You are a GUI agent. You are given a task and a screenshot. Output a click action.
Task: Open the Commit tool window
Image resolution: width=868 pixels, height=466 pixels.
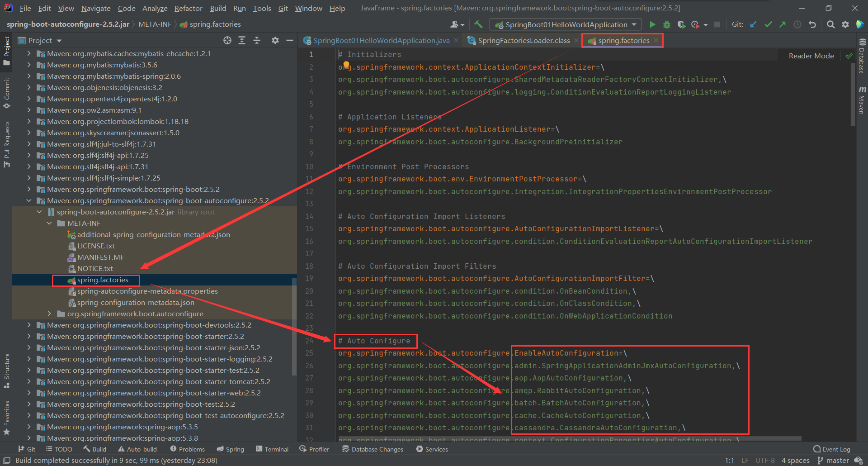[6, 93]
